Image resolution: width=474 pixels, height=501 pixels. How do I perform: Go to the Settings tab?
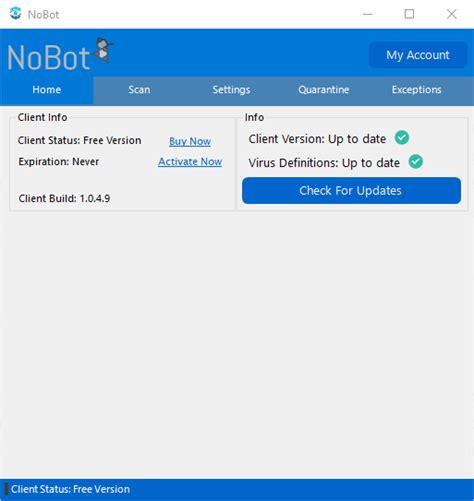(231, 90)
